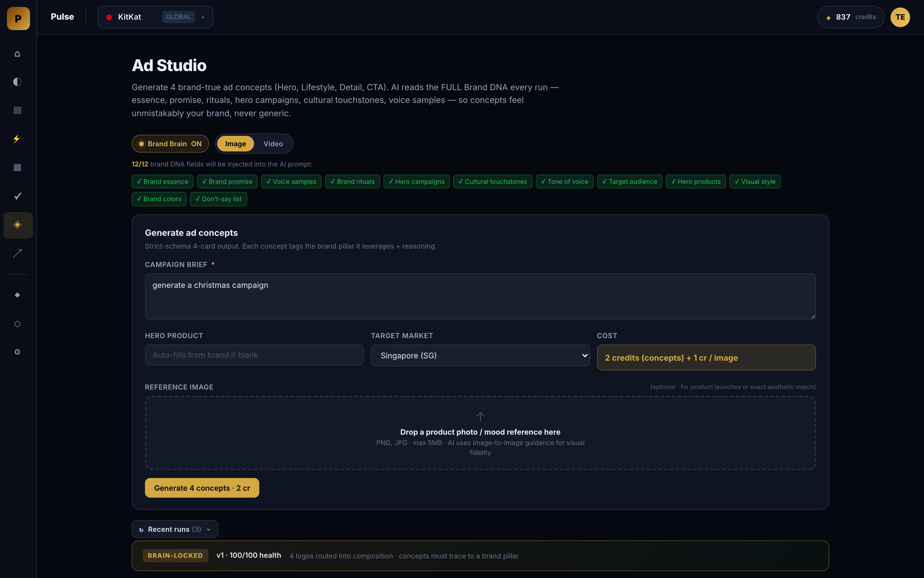Toggle the Don't-say list DNA chip
The image size is (924, 578).
pyautogui.click(x=219, y=199)
